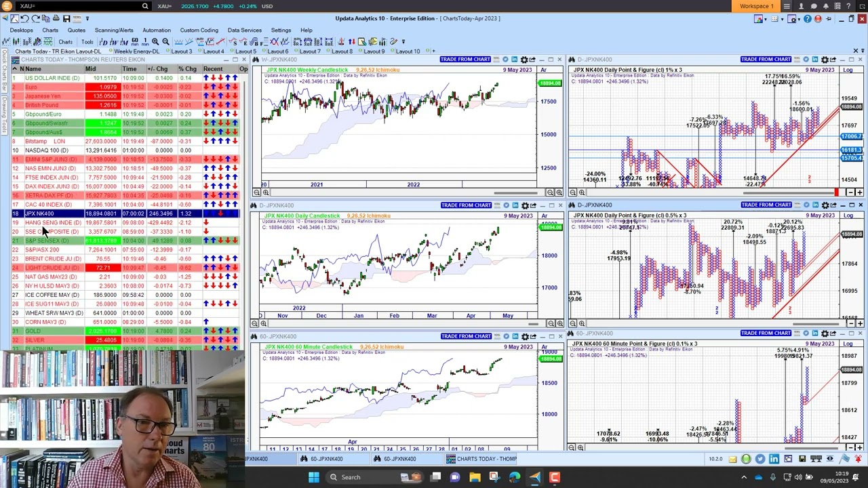Image resolution: width=868 pixels, height=488 pixels.
Task: Click TRADE FROM CHART on the daily candlestick panel
Action: (465, 205)
